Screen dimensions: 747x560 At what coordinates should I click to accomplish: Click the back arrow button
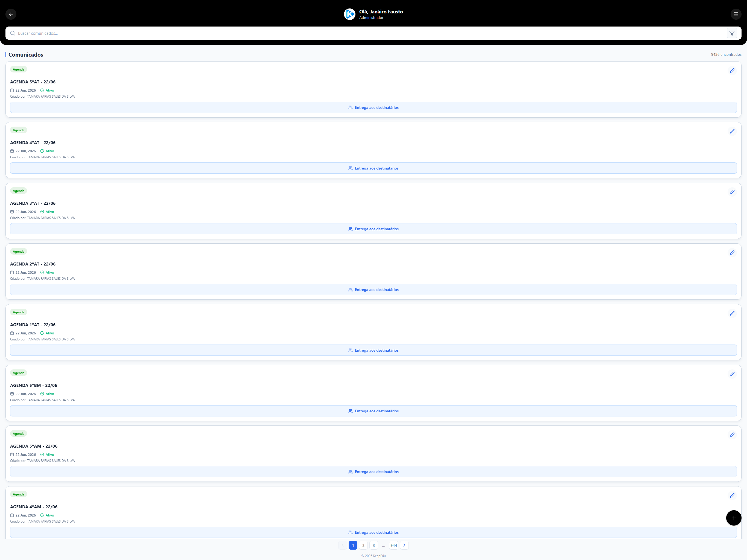11,14
